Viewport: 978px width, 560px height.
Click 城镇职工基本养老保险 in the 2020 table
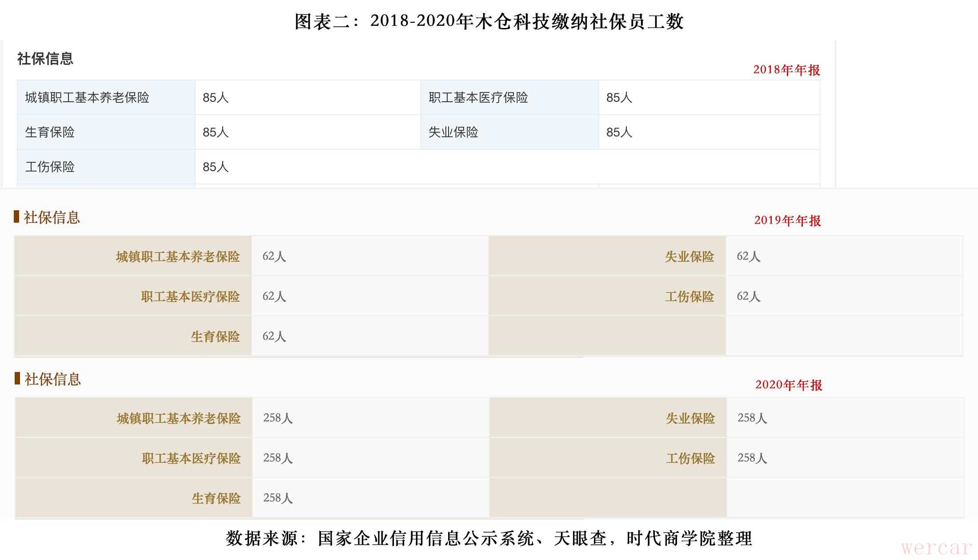(x=179, y=418)
